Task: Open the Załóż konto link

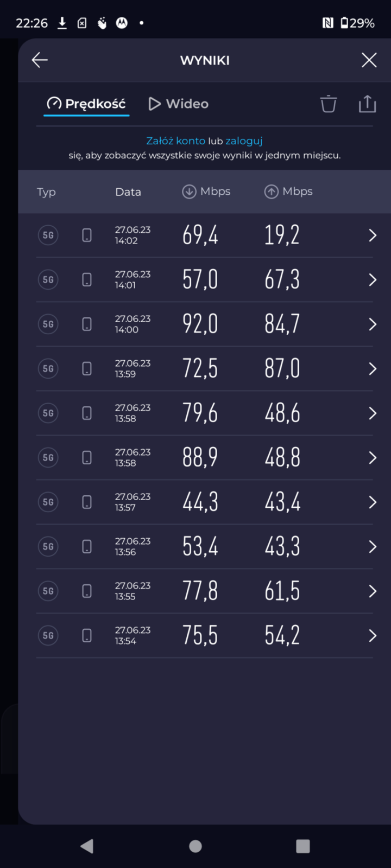Action: click(x=175, y=141)
